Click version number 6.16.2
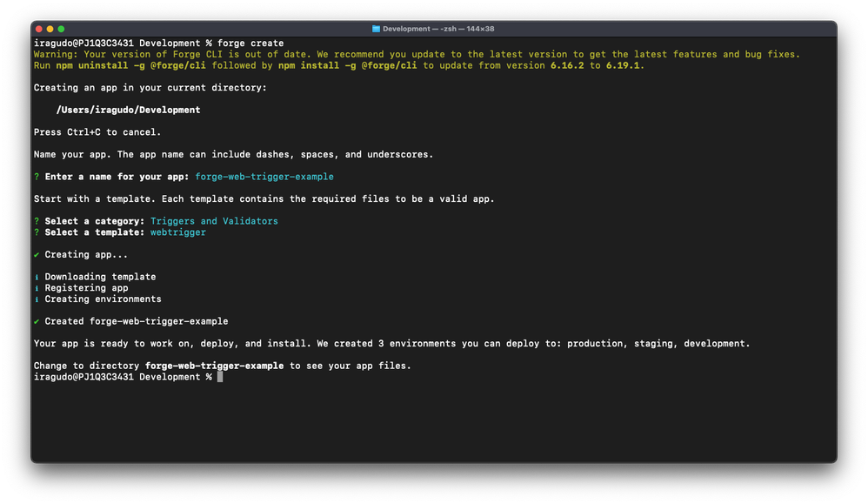 coord(567,65)
